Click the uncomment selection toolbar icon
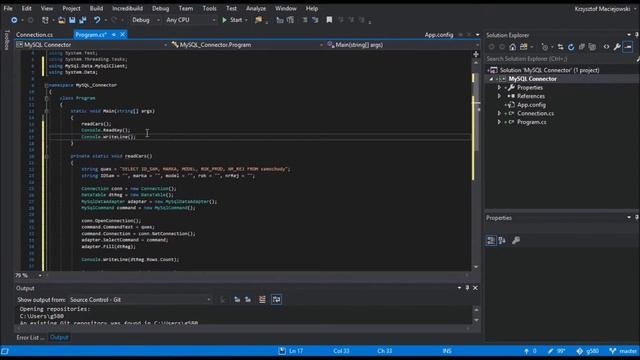The image size is (640, 360). tap(315, 20)
